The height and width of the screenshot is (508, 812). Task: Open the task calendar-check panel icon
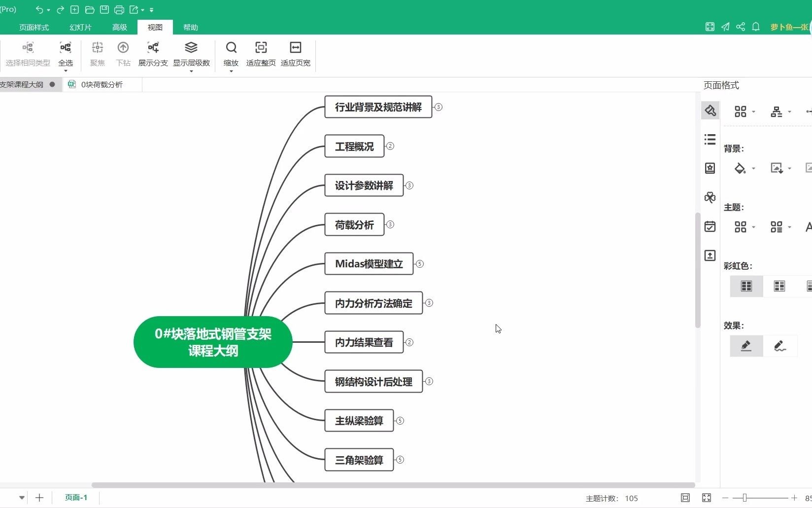(710, 226)
